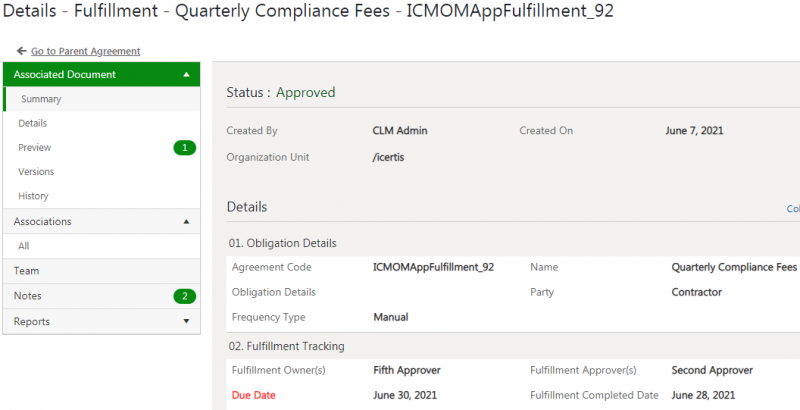Click the Reports section header
800x410 pixels.
point(32,322)
